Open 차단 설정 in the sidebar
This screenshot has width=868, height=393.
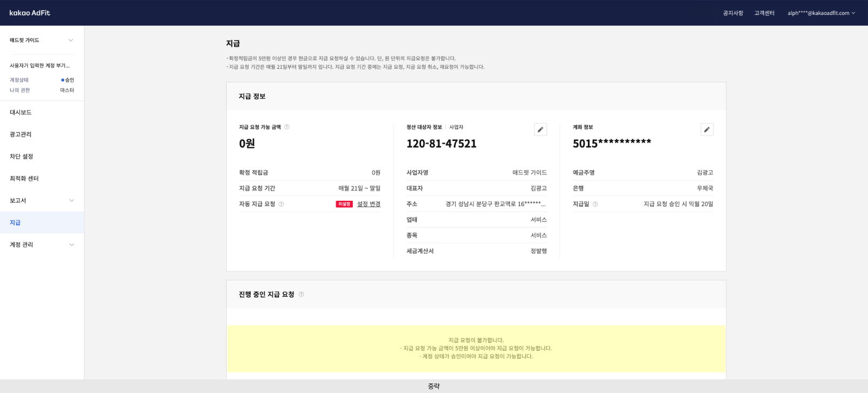tap(21, 156)
